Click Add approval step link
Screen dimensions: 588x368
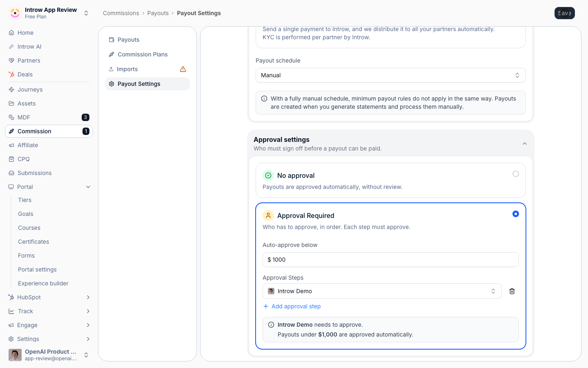pos(292,306)
